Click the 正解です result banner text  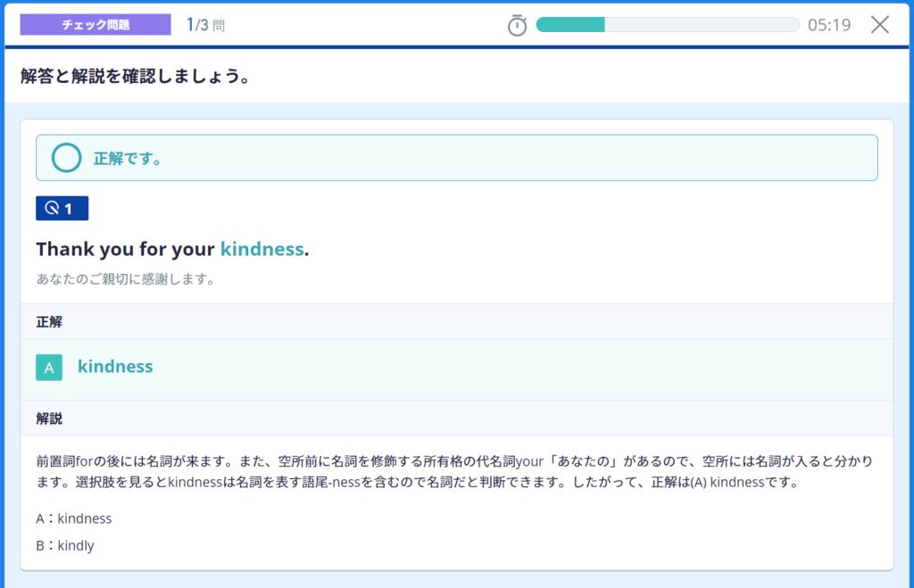[128, 159]
